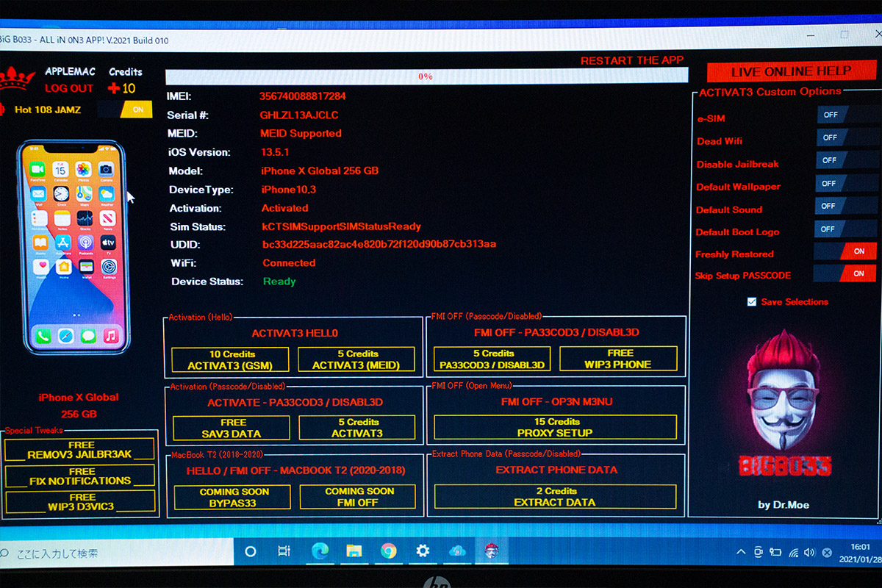
Task: Click the Activation value Activated
Action: pos(285,208)
